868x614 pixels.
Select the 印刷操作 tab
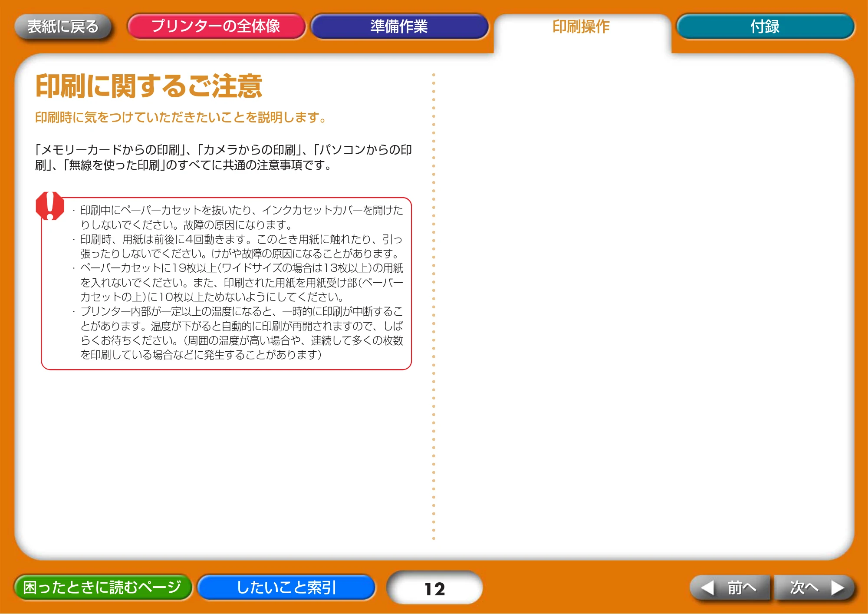pos(582,27)
